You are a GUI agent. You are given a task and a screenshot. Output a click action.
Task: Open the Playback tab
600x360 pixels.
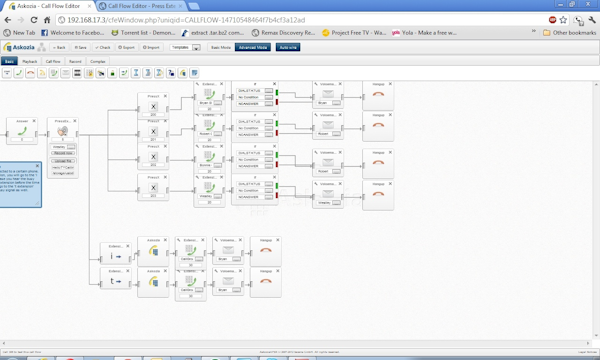tap(29, 61)
